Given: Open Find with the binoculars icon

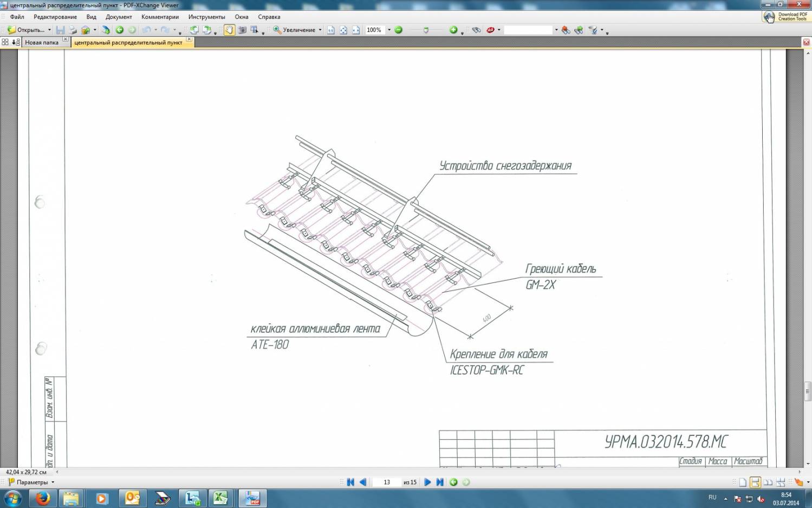Looking at the screenshot, I should click(477, 30).
